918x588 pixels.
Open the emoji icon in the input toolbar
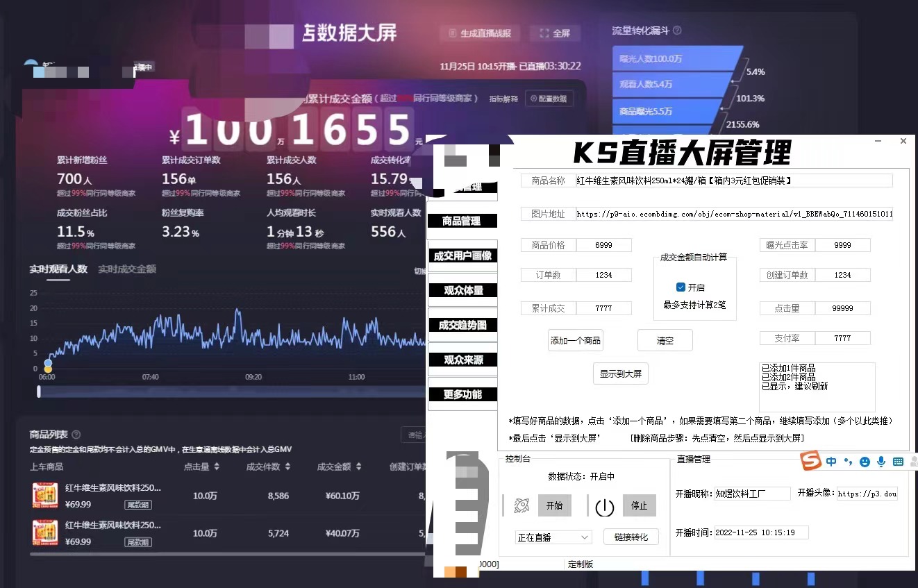[865, 461]
